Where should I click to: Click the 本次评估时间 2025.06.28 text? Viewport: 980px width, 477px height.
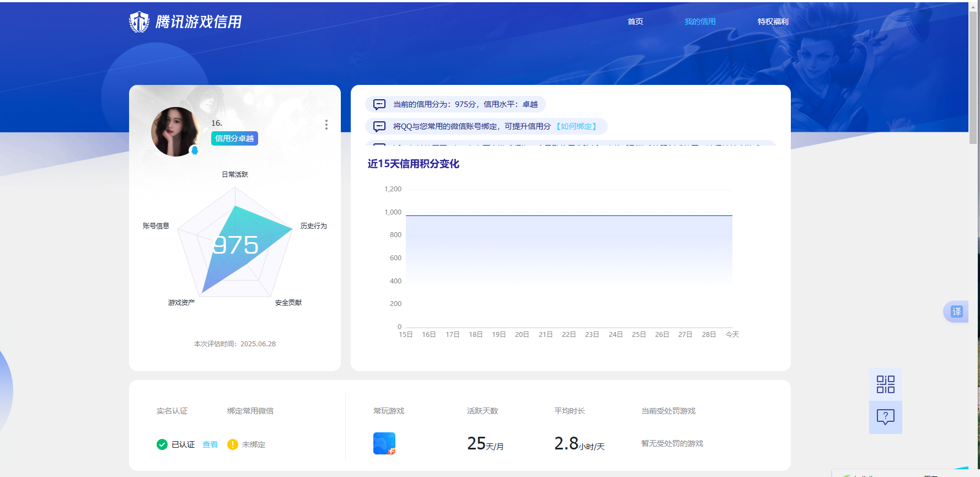point(235,344)
